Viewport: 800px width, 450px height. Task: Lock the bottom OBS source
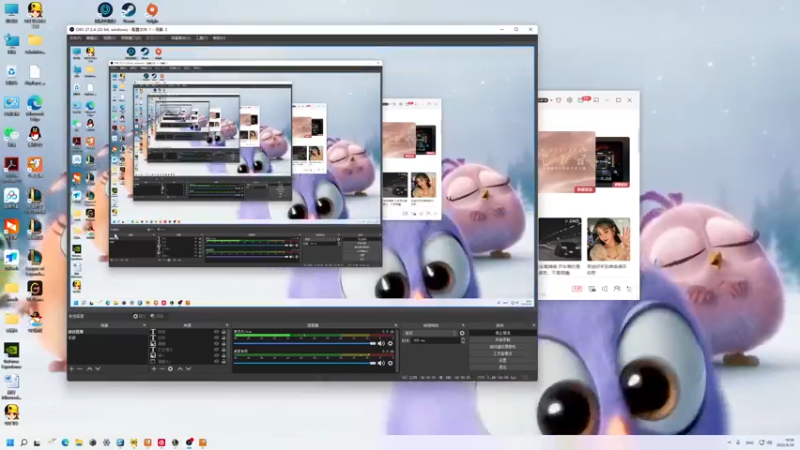click(x=223, y=361)
